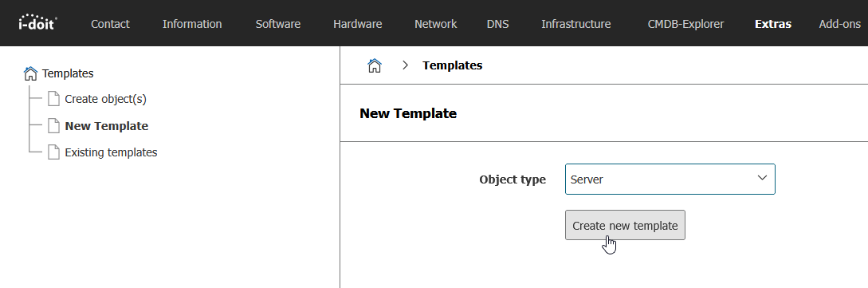Click the Create object(s) page icon

[x=53, y=99]
